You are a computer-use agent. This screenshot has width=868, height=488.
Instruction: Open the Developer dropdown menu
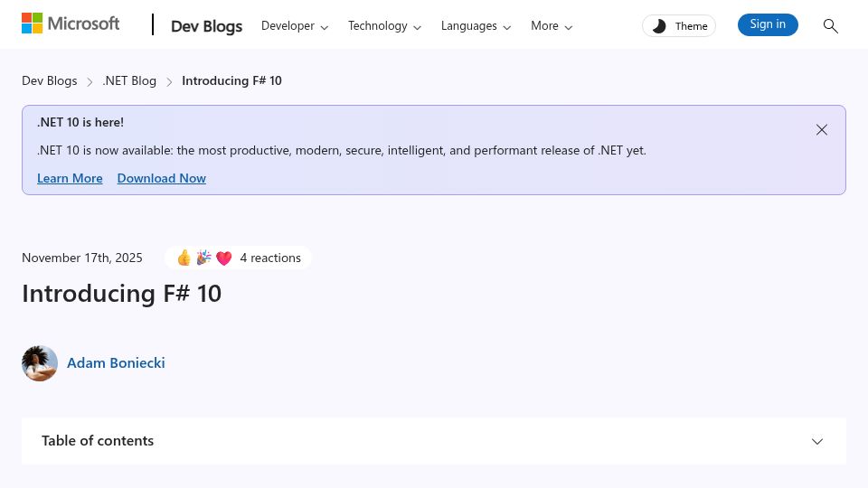click(x=295, y=26)
